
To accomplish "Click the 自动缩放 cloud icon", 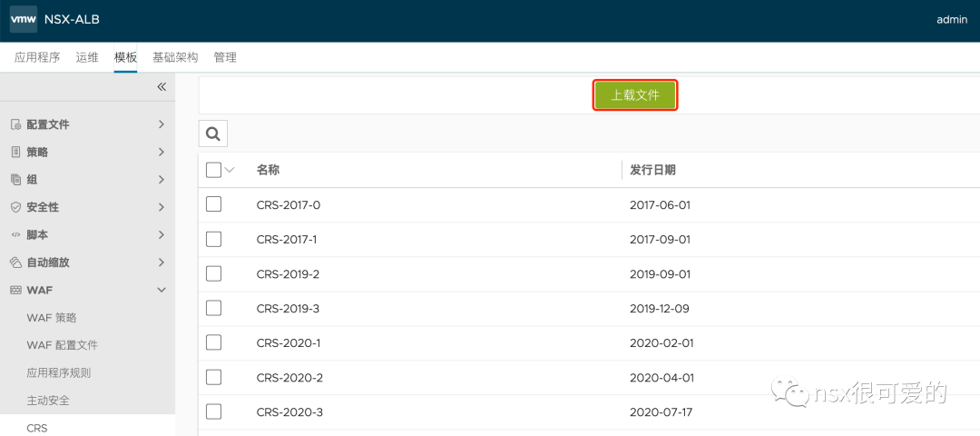I will [x=16, y=263].
